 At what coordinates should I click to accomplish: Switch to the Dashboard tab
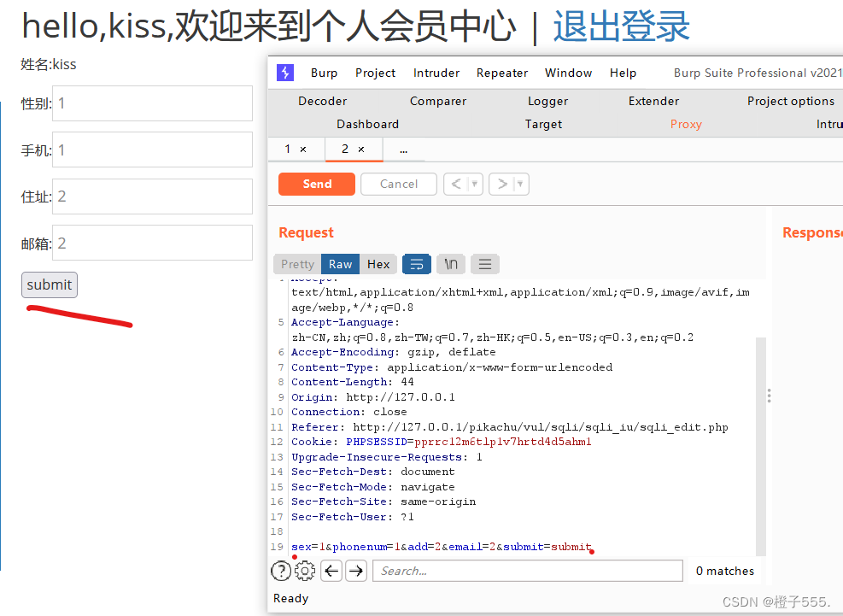(368, 124)
